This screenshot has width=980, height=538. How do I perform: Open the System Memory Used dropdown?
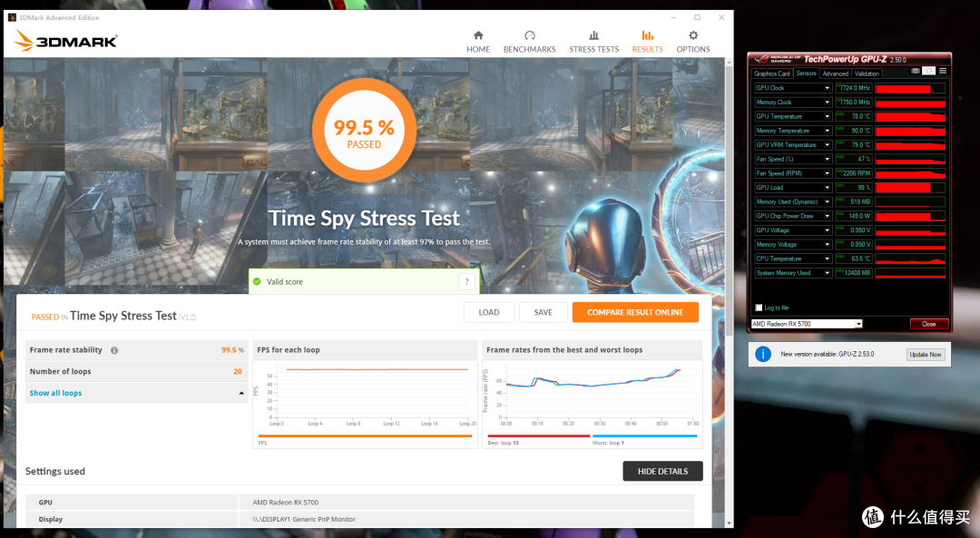[827, 273]
